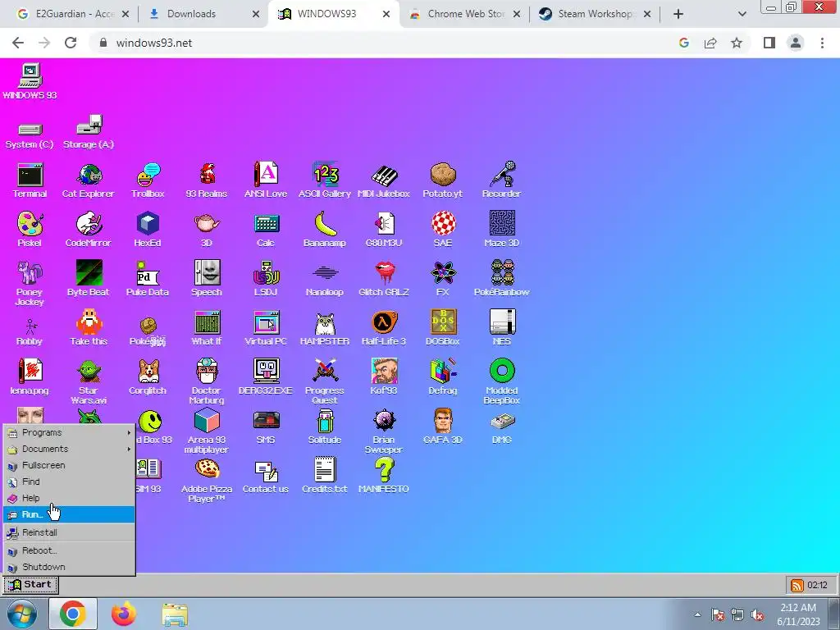Bookmark this page with the star
Screen dimensions: 840x630
[x=737, y=43]
